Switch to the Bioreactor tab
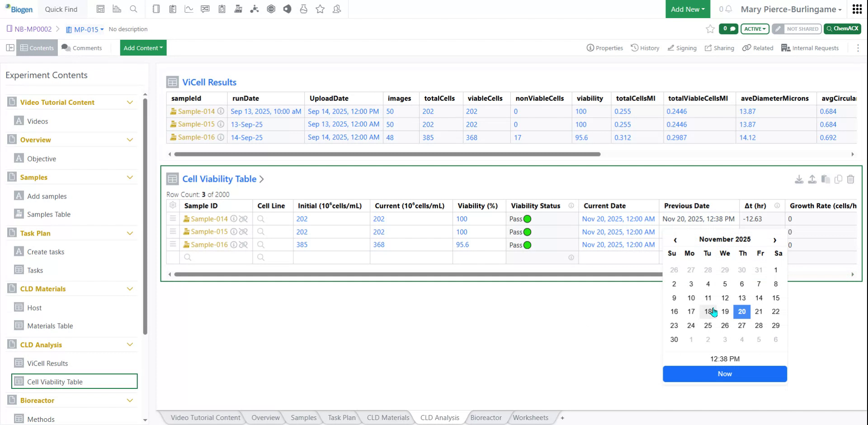The height and width of the screenshot is (425, 868). click(x=486, y=417)
